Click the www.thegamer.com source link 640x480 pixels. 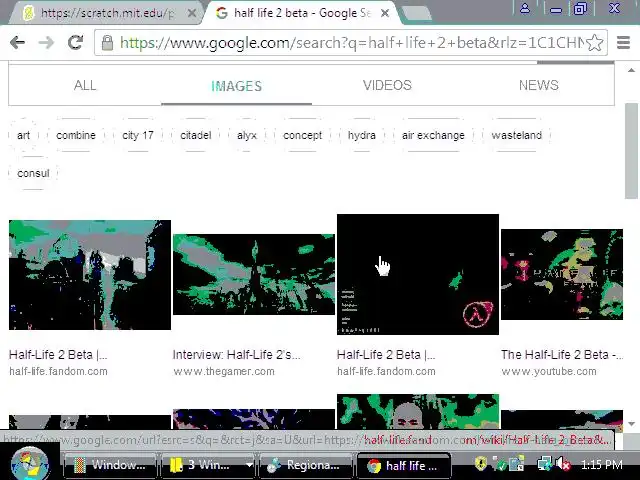click(224, 371)
